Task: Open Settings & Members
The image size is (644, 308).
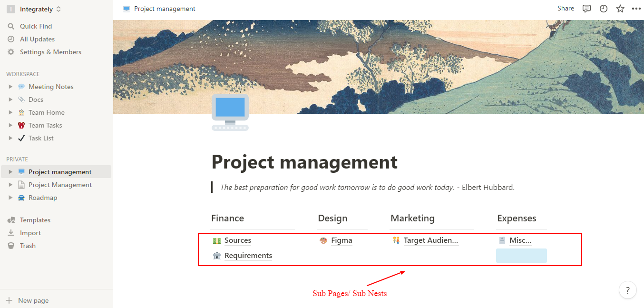Action: point(50,52)
